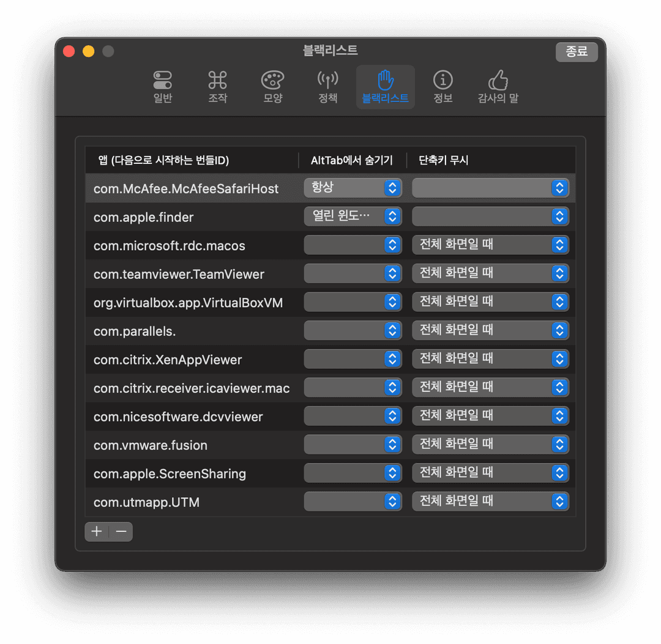The width and height of the screenshot is (661, 644).
Task: Click the plus button to add app
Action: pos(97,531)
